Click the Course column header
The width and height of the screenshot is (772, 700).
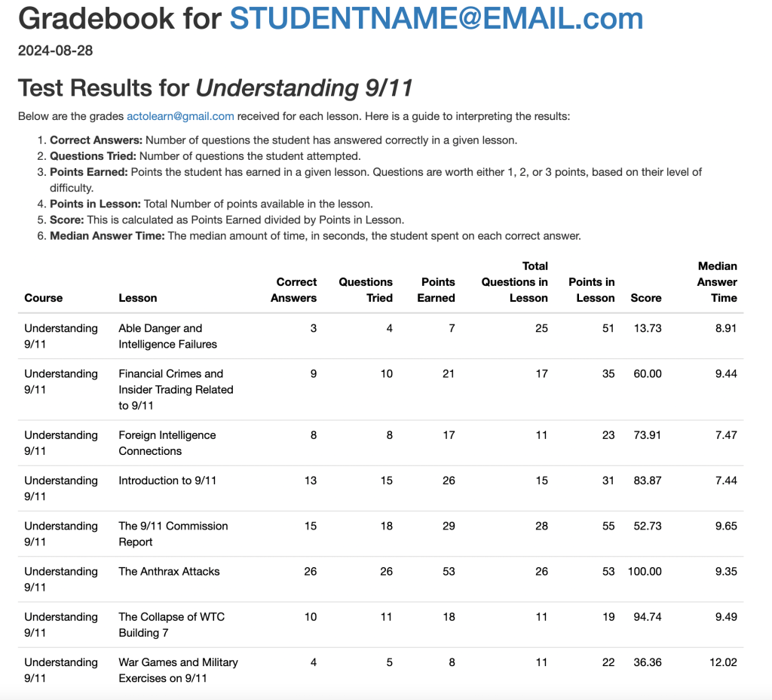[44, 298]
